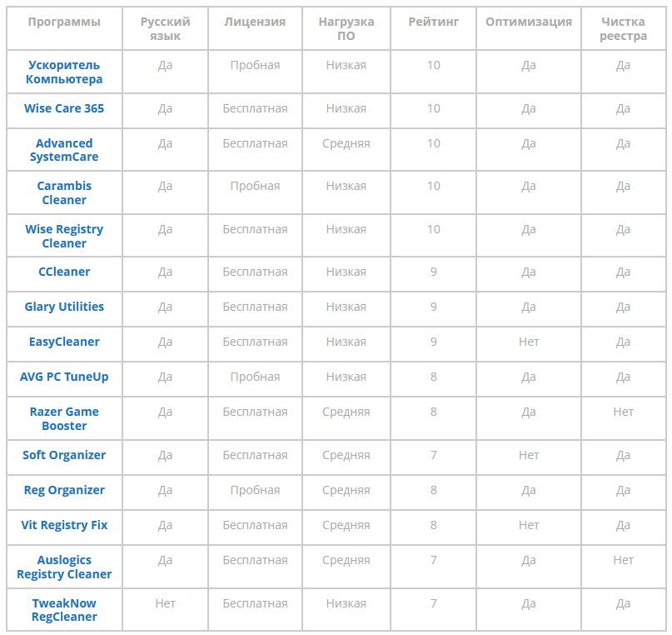672x635 pixels.
Task: Click the Reg Organizer link
Action: [64, 490]
